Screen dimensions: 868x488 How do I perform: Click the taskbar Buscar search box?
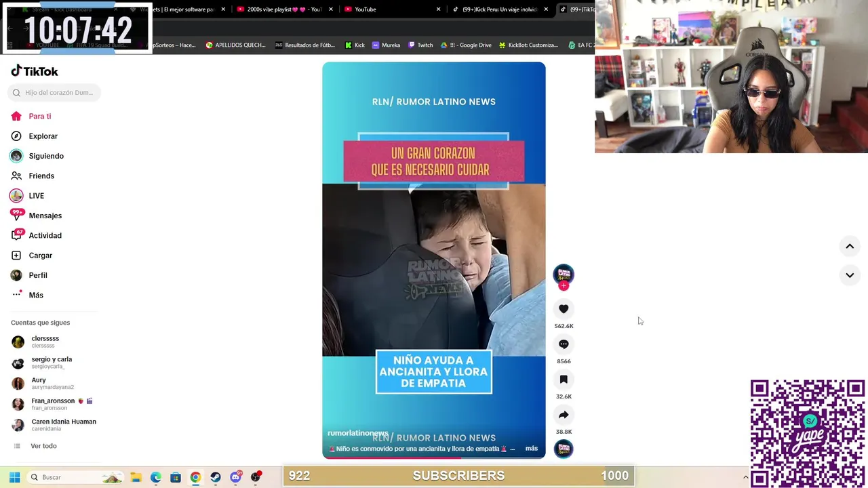(x=76, y=477)
